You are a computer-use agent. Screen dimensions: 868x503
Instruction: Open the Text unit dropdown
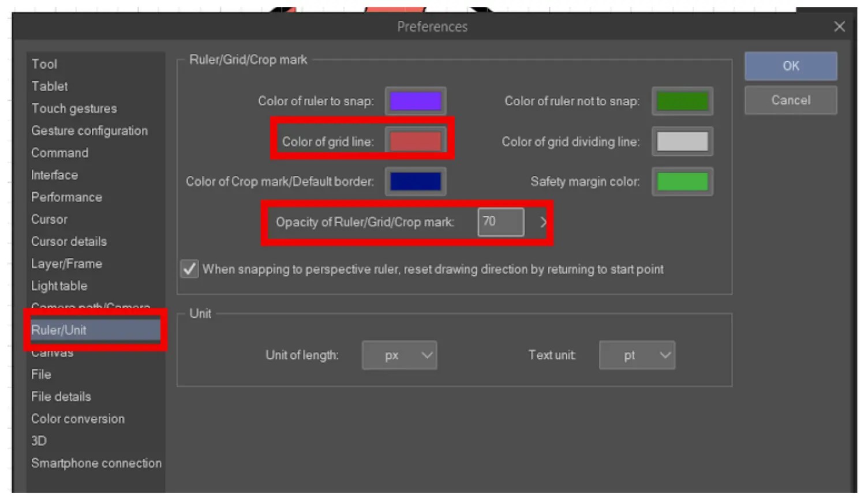(x=637, y=355)
